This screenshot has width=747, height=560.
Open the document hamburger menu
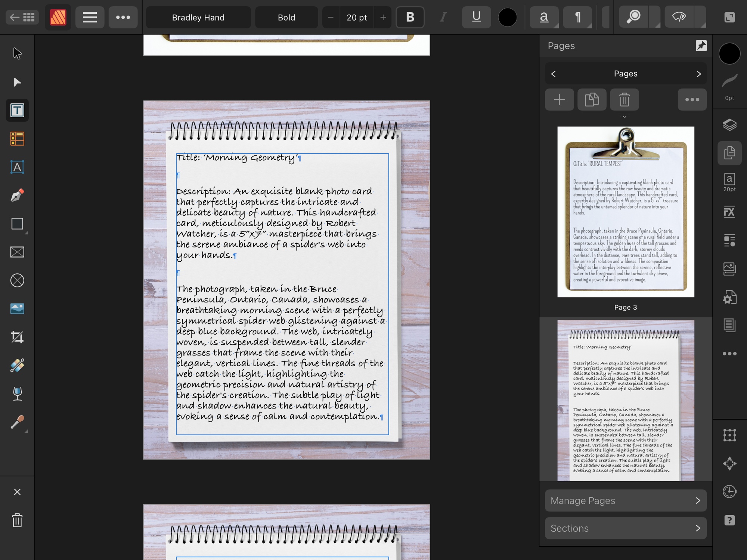coord(90,17)
